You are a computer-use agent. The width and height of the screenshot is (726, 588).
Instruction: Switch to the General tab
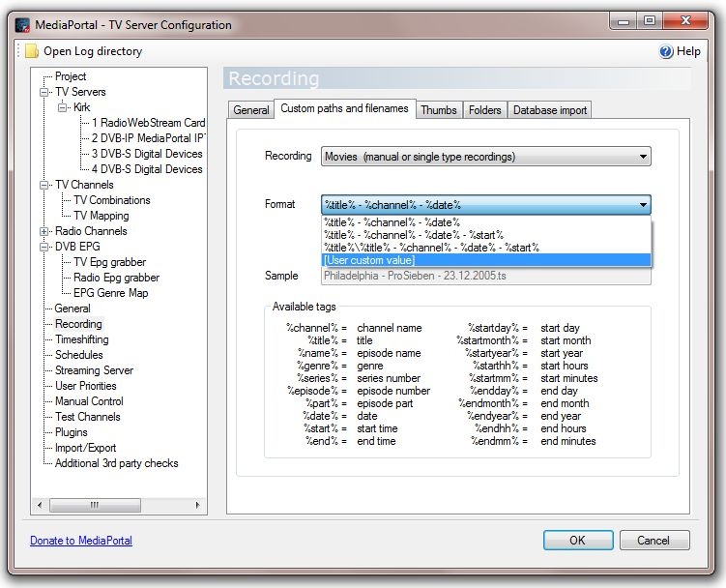pyautogui.click(x=250, y=110)
